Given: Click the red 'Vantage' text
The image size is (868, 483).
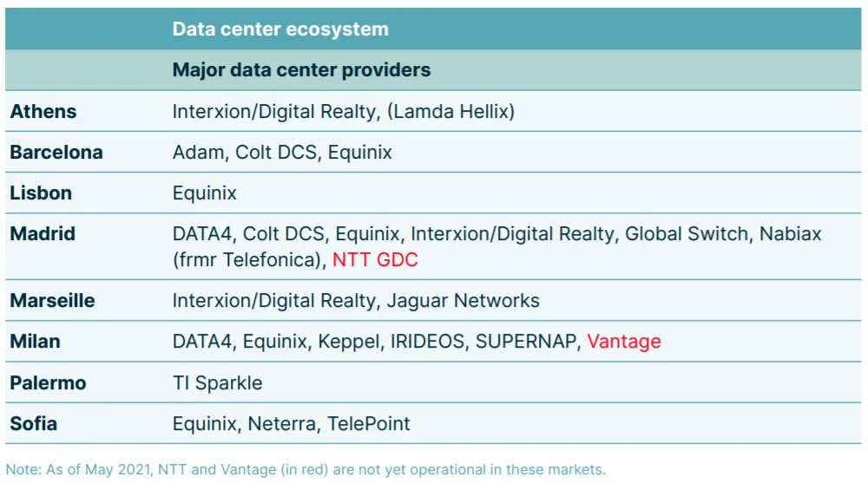Looking at the screenshot, I should coord(624,342).
